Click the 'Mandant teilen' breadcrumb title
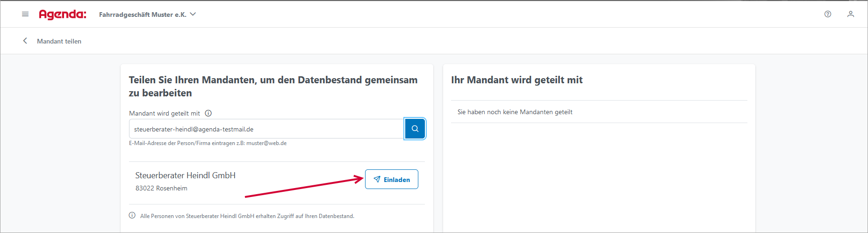 tap(59, 41)
